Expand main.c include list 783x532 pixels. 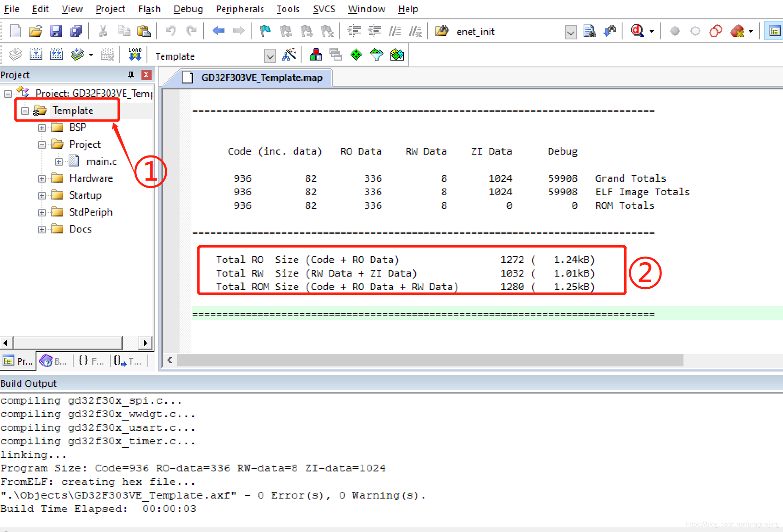click(x=59, y=162)
